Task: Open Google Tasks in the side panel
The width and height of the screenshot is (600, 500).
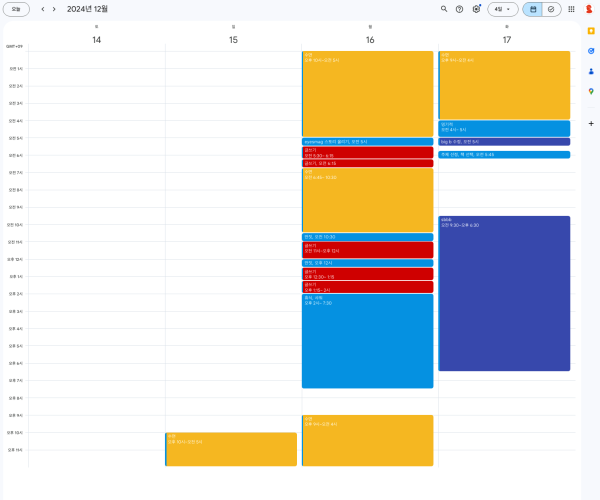Action: 591,51
